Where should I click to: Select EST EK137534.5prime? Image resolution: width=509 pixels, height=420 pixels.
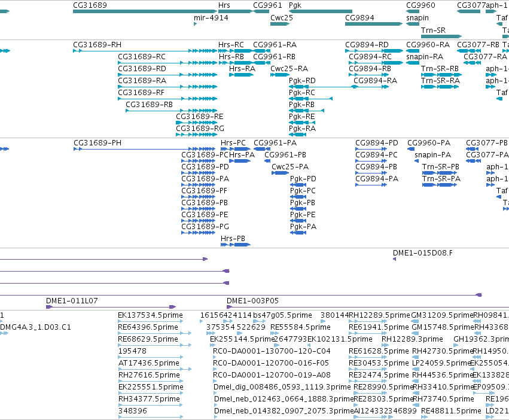pos(150,321)
